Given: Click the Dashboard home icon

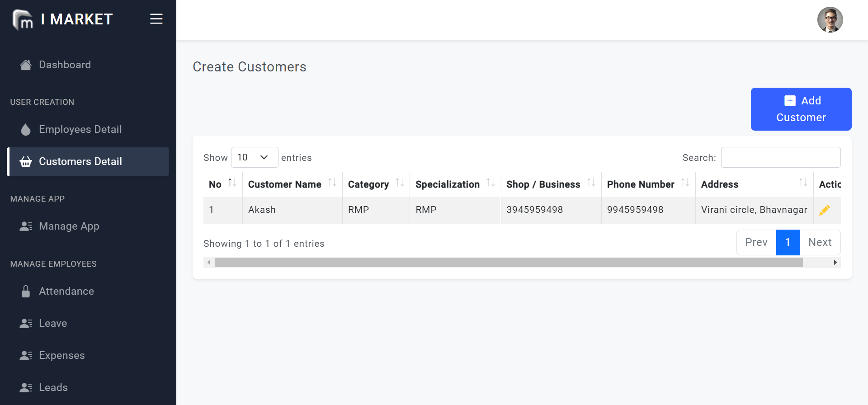Looking at the screenshot, I should [x=26, y=65].
